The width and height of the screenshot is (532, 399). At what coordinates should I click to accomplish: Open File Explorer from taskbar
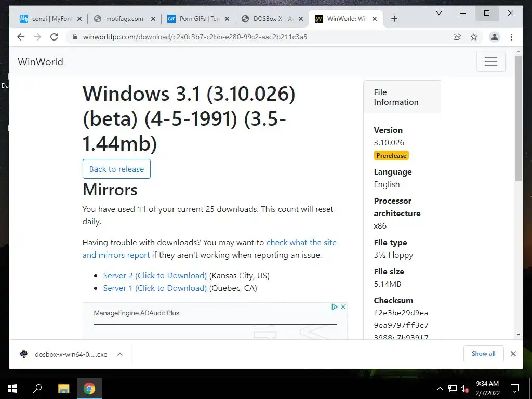pos(63,389)
